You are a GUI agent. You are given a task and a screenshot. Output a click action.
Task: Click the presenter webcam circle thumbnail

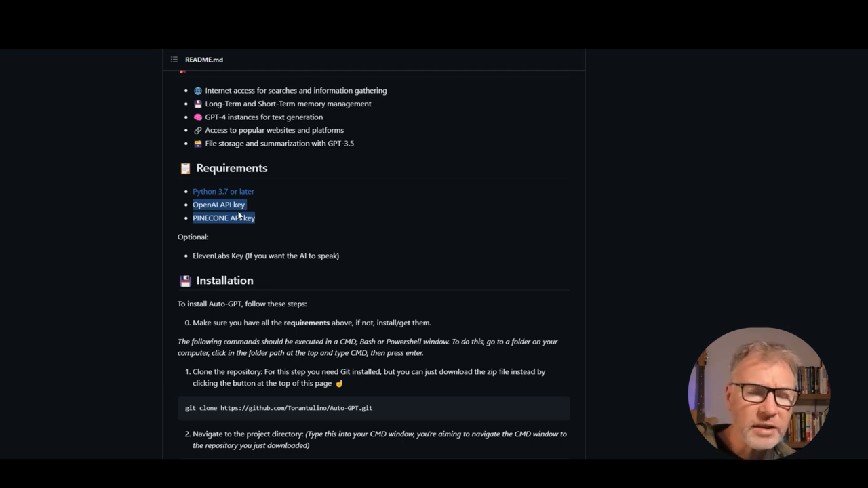[759, 393]
